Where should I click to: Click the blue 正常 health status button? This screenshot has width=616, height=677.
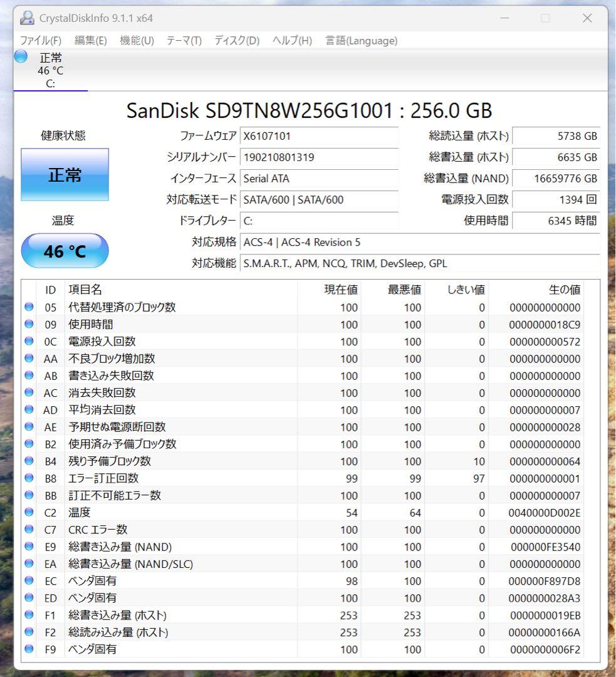click(65, 175)
